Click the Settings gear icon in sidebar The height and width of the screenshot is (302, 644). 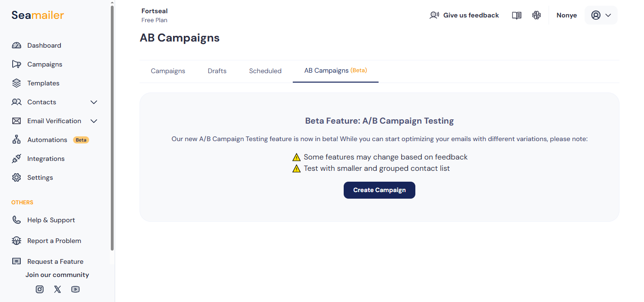[x=17, y=177]
